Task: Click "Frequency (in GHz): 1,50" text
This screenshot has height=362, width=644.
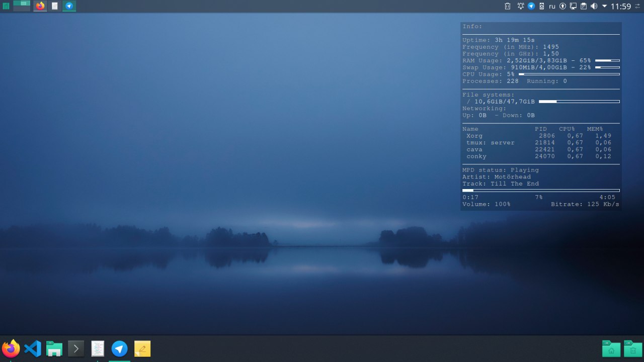Action: pyautogui.click(x=511, y=54)
